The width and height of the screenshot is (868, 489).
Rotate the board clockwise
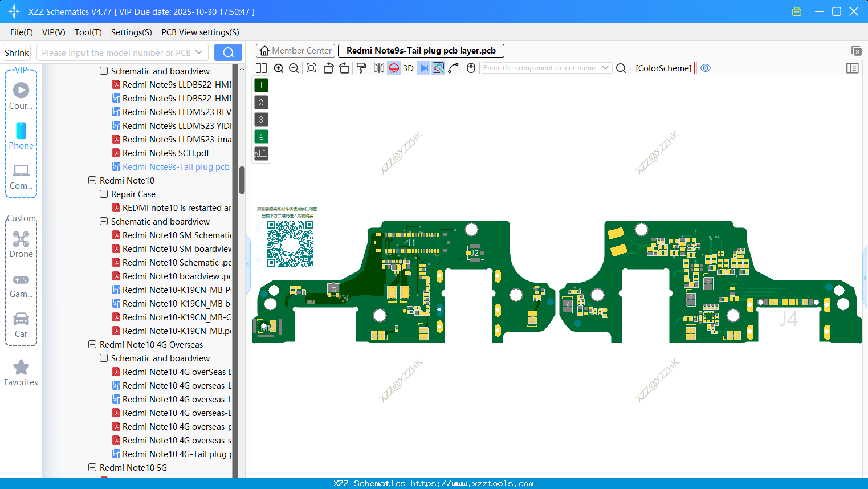click(x=344, y=68)
